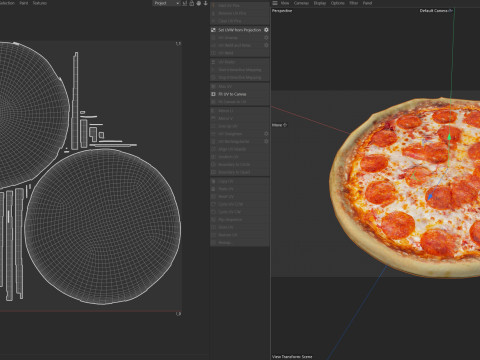Open the viewport View menu

[x=285, y=3]
